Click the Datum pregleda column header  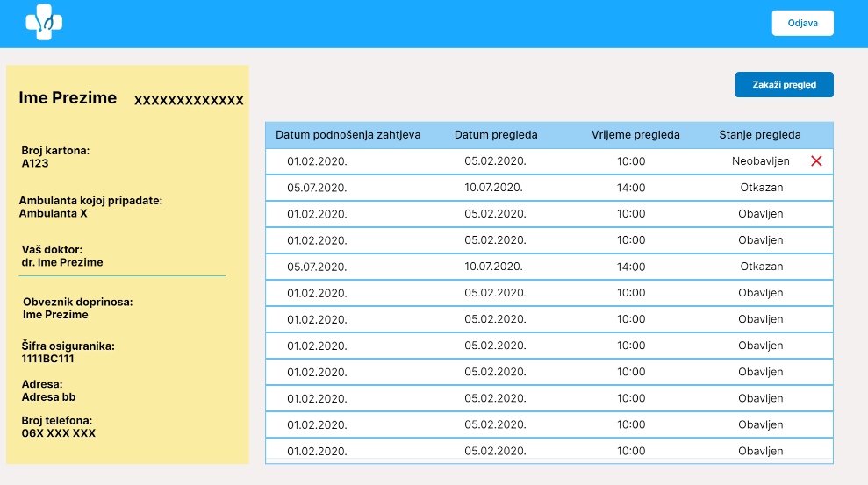(496, 135)
